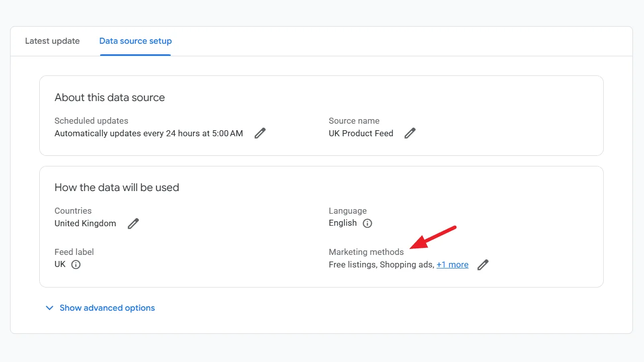The width and height of the screenshot is (644, 362).
Task: Select the 'UK Product Feed' source name text
Action: click(361, 133)
